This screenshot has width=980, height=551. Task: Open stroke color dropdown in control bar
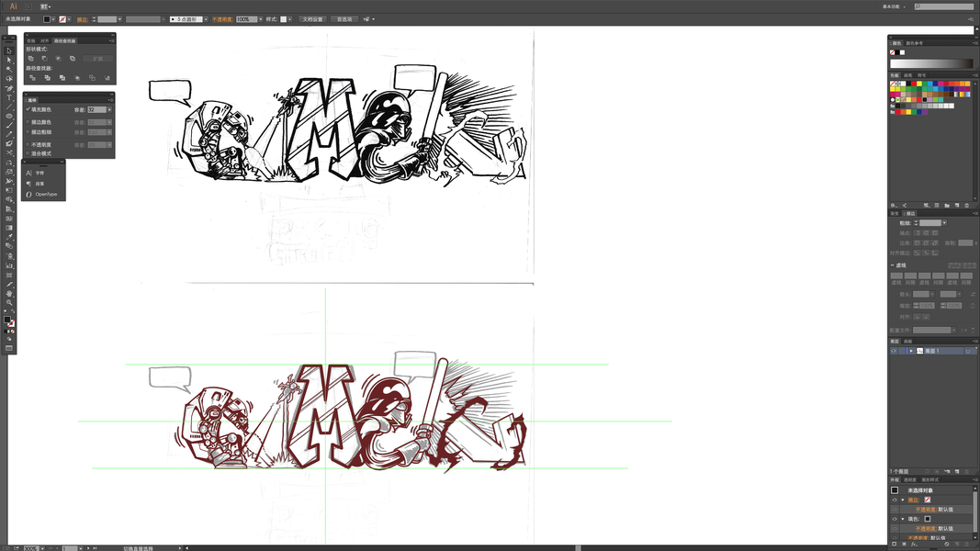70,19
